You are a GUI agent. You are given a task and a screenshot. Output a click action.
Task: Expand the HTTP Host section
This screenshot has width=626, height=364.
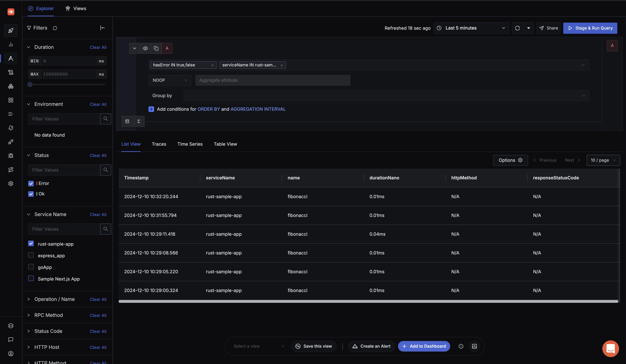(29, 347)
